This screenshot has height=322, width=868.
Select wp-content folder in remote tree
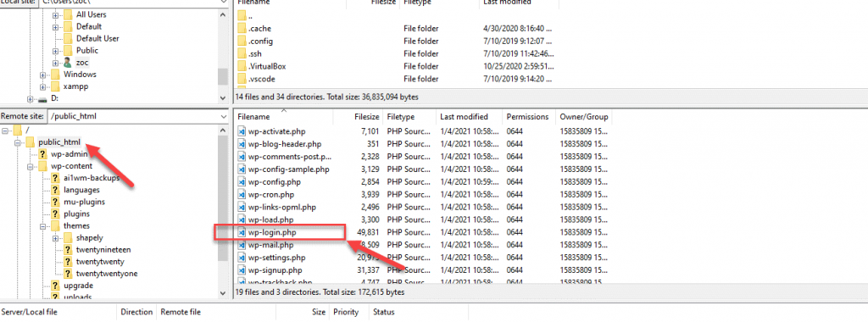tap(71, 166)
